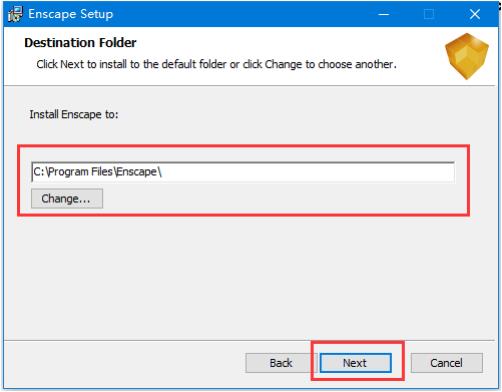Screen dimensions: 502x392
Task: Focus the install path text field
Action: 243,172
